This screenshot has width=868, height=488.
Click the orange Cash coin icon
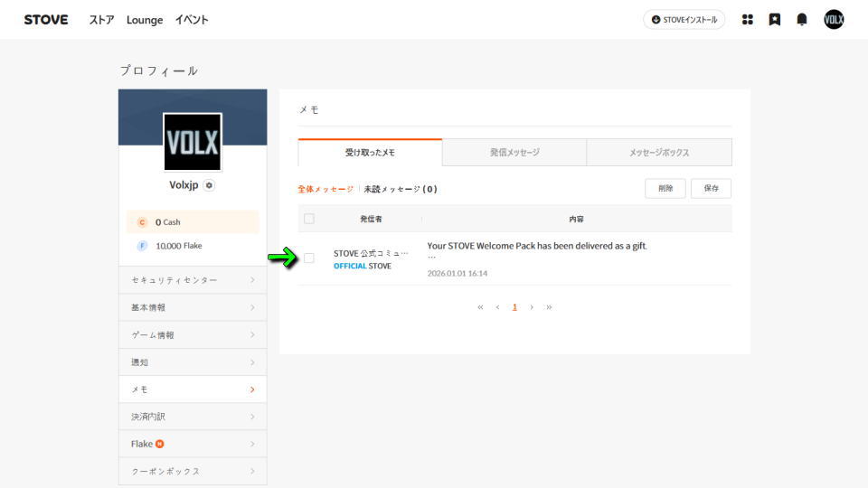[142, 222]
